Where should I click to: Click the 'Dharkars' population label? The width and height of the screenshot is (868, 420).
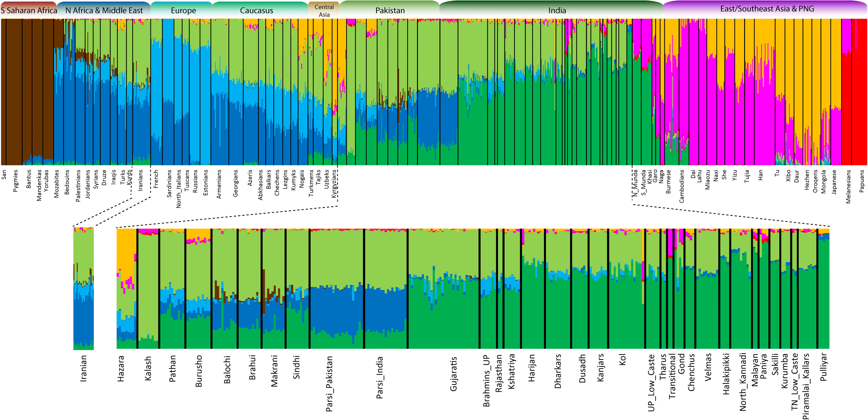point(558,371)
